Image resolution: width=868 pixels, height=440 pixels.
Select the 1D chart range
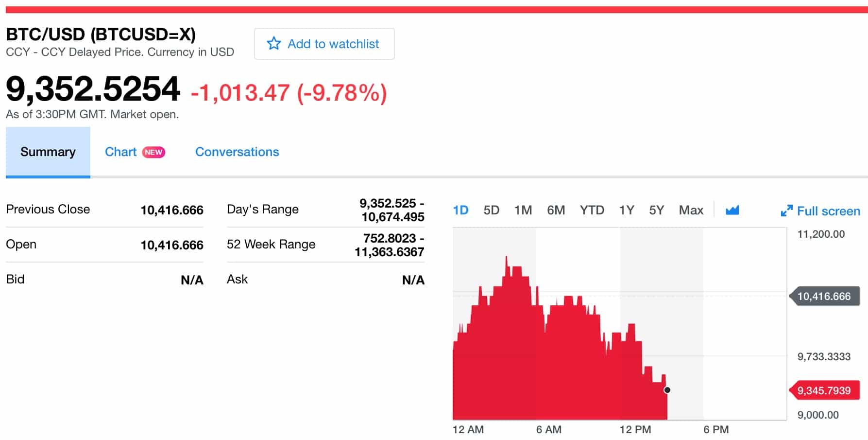click(460, 210)
